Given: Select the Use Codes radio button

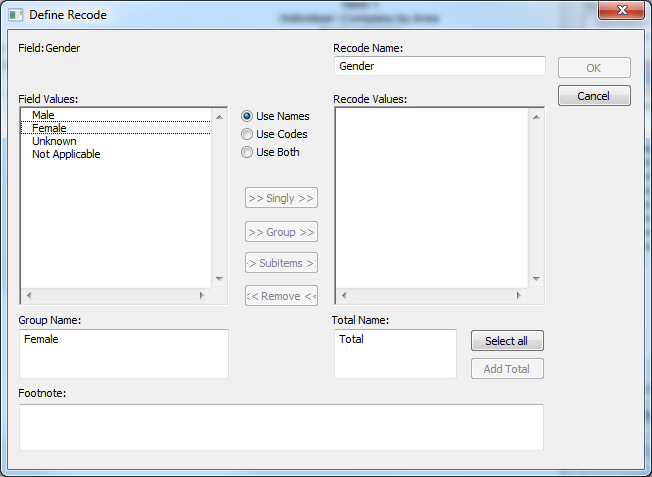Looking at the screenshot, I should (x=247, y=134).
